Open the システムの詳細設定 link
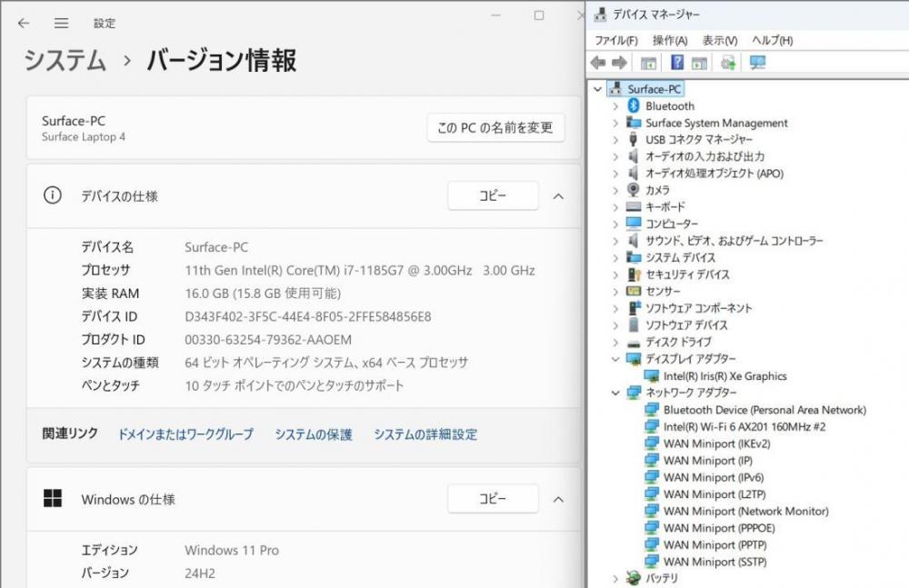Screen dimensions: 909x588 (425, 434)
